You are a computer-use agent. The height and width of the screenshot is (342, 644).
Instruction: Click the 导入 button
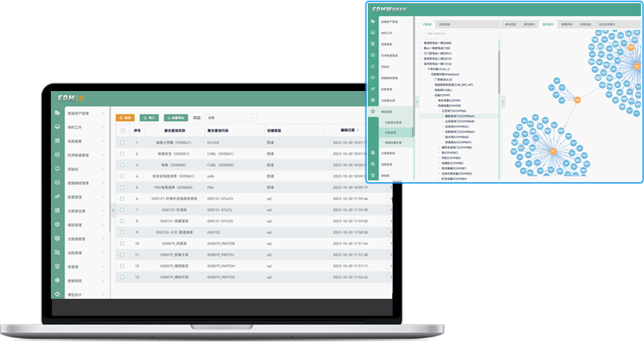(x=149, y=118)
